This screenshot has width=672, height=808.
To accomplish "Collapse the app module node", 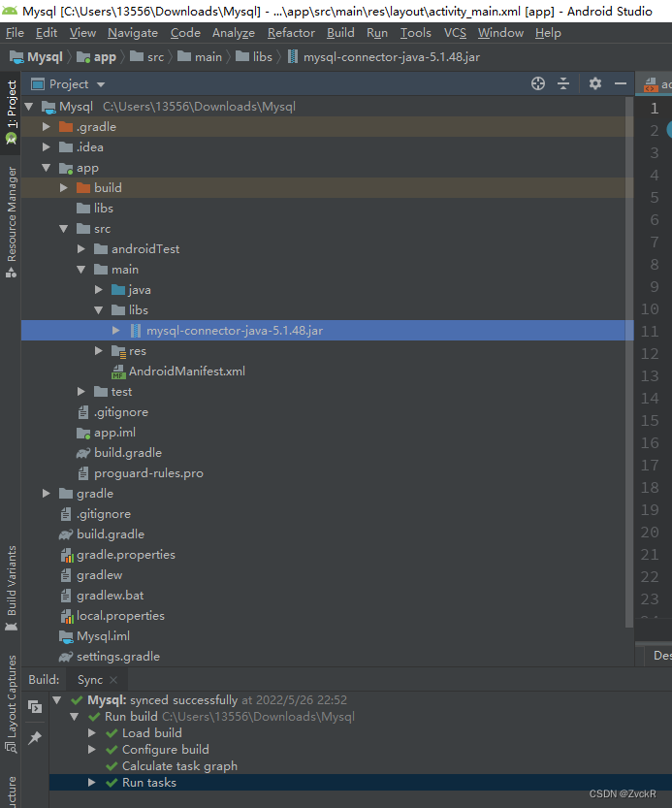I will click(x=46, y=168).
